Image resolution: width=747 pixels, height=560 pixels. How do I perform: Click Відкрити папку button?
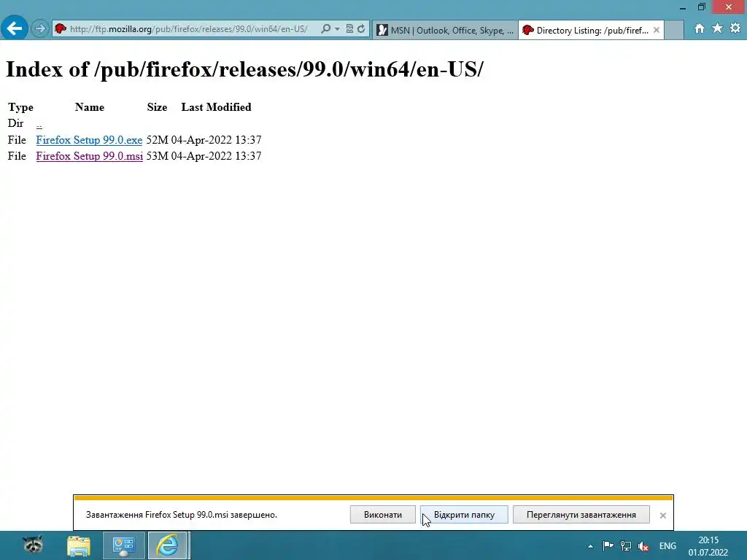464,515
